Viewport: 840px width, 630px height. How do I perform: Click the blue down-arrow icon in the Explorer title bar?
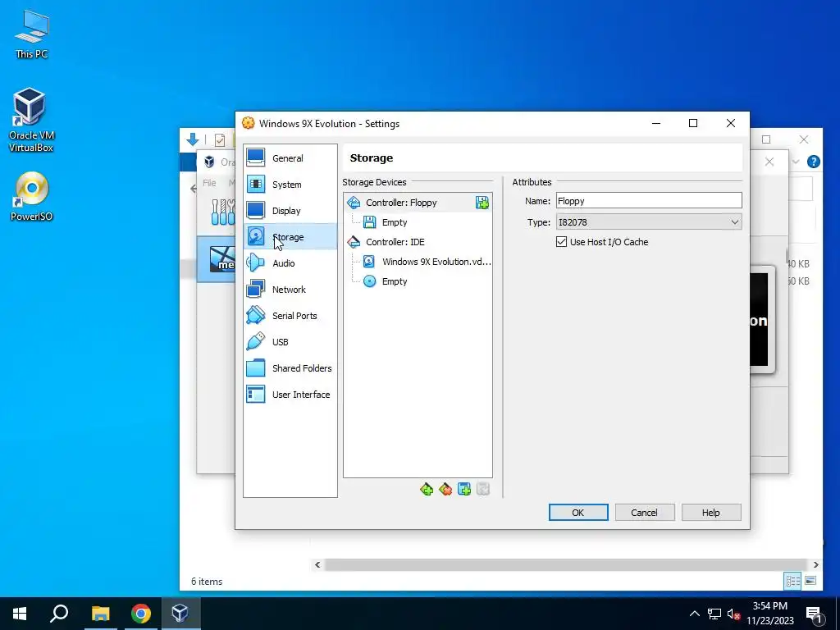point(193,139)
